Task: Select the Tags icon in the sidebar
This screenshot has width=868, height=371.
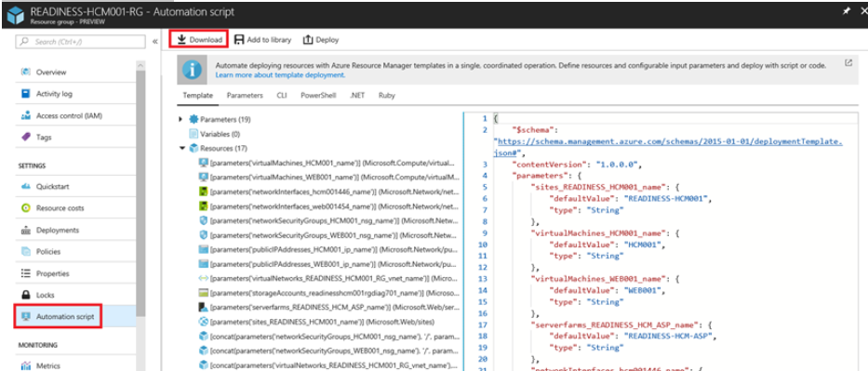Action: (25, 137)
